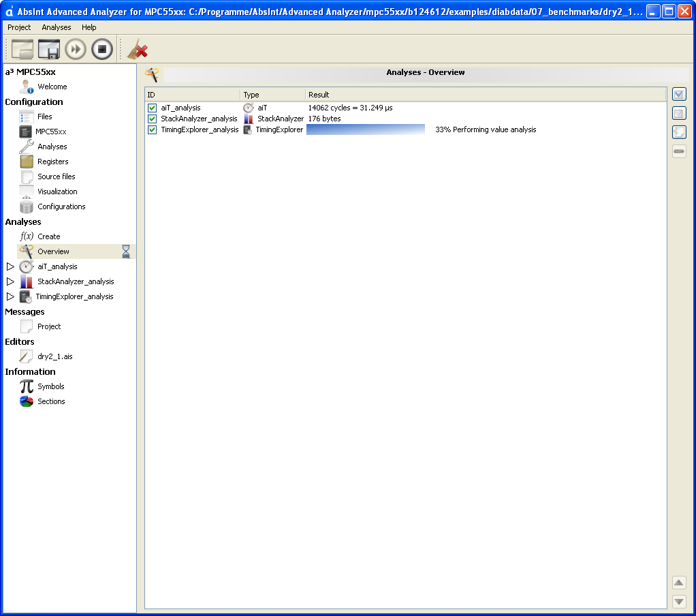Click TimingExplorer progress bar
The width and height of the screenshot is (696, 616).
366,129
